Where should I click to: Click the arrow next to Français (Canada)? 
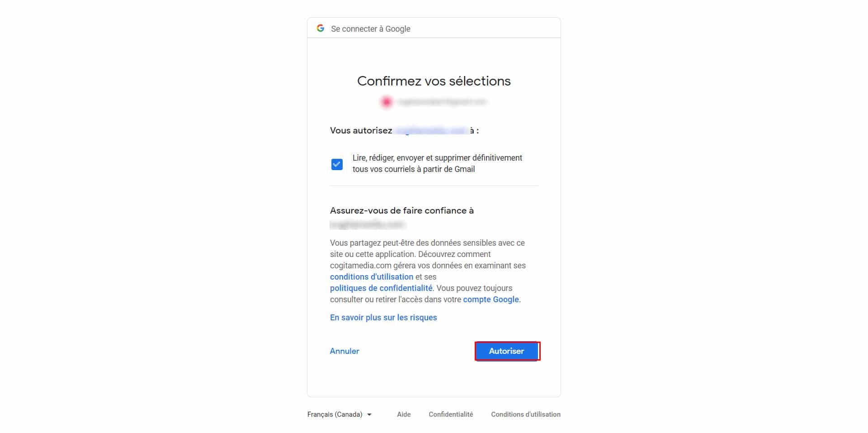click(x=369, y=414)
